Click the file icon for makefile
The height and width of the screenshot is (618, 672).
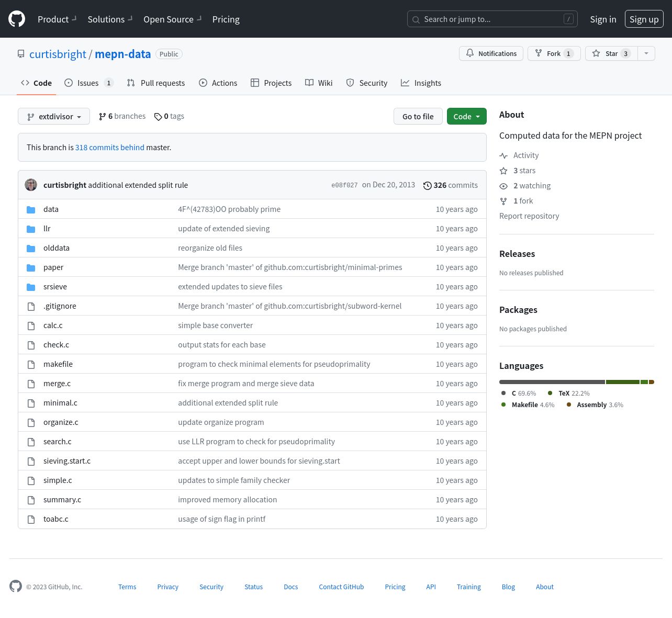31,364
